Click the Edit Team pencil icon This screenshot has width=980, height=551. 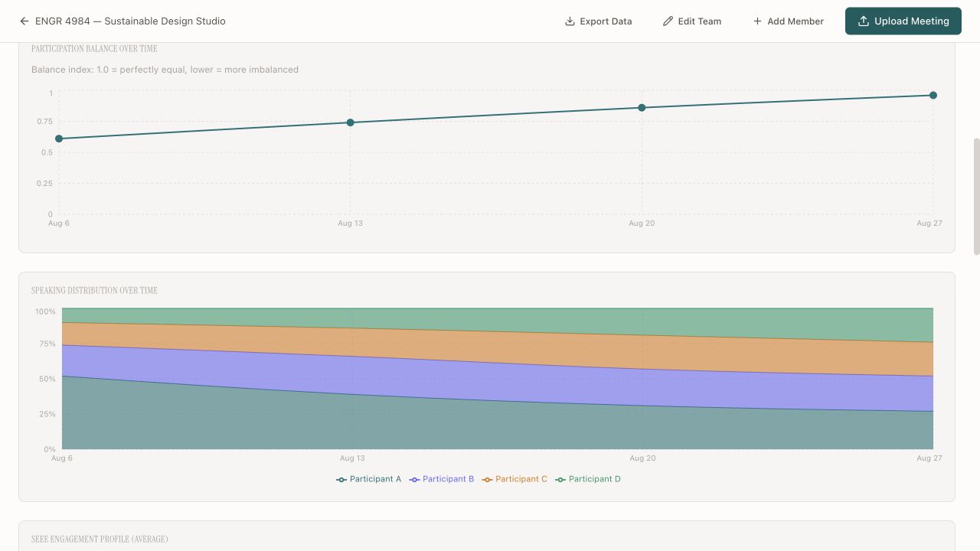[668, 21]
